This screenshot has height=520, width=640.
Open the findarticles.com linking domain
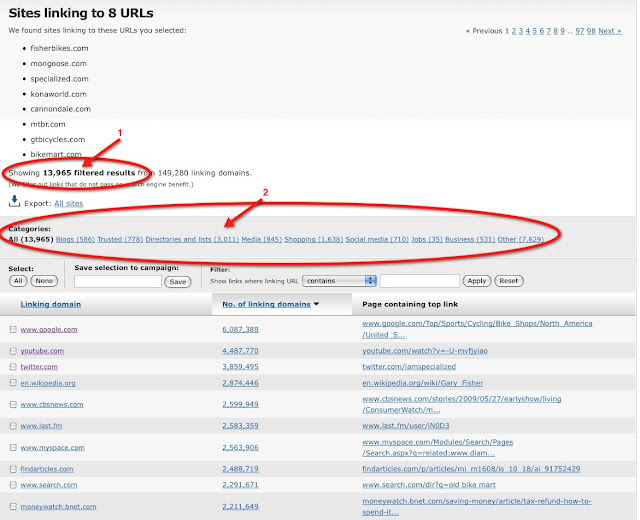pyautogui.click(x=47, y=469)
